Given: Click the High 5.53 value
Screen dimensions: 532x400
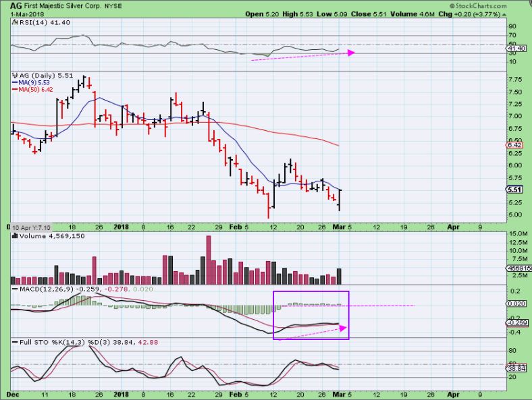Looking at the screenshot, I should 298,14.
